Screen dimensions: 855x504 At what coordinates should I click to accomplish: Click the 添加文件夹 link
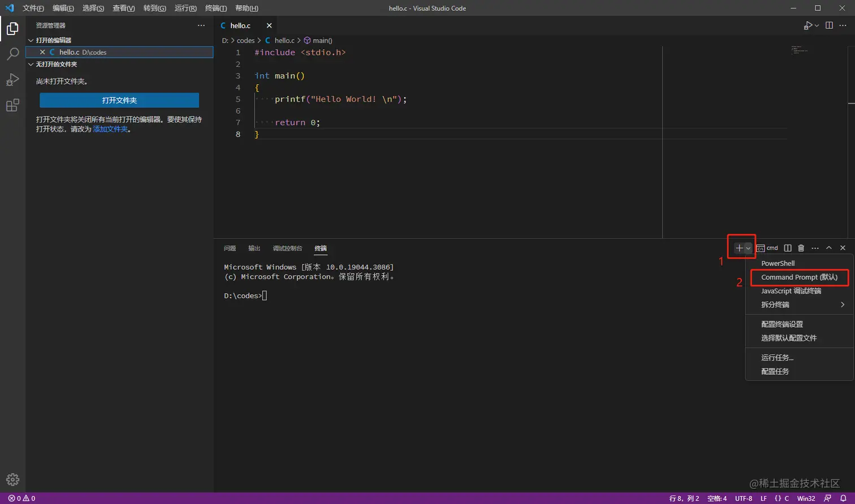[110, 129]
